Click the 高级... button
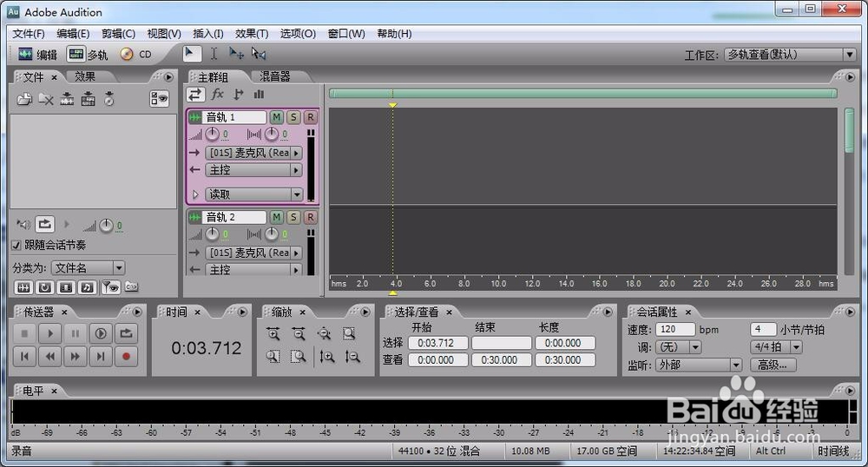 click(773, 365)
